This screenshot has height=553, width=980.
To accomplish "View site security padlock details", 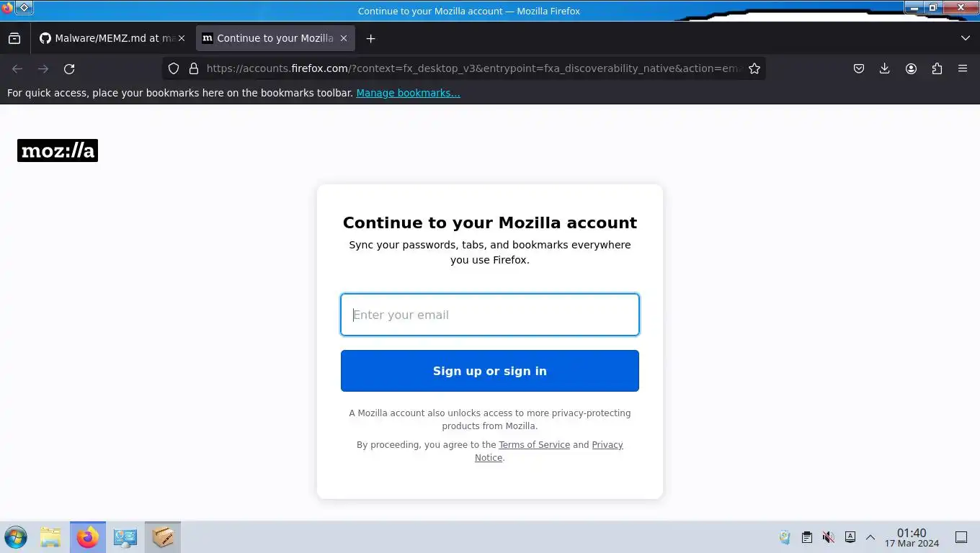I will coord(193,68).
